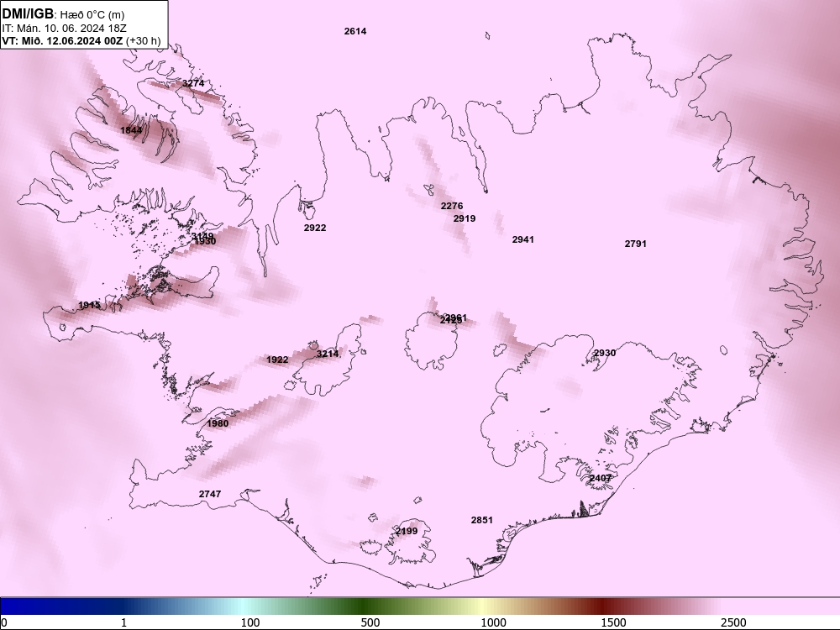The image size is (840, 630).
Task: Click the 2930 value label
Action: 605,353
